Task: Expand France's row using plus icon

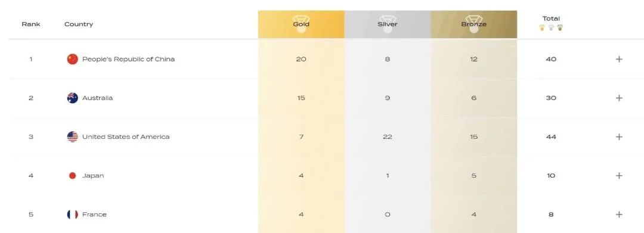Action: (x=619, y=215)
